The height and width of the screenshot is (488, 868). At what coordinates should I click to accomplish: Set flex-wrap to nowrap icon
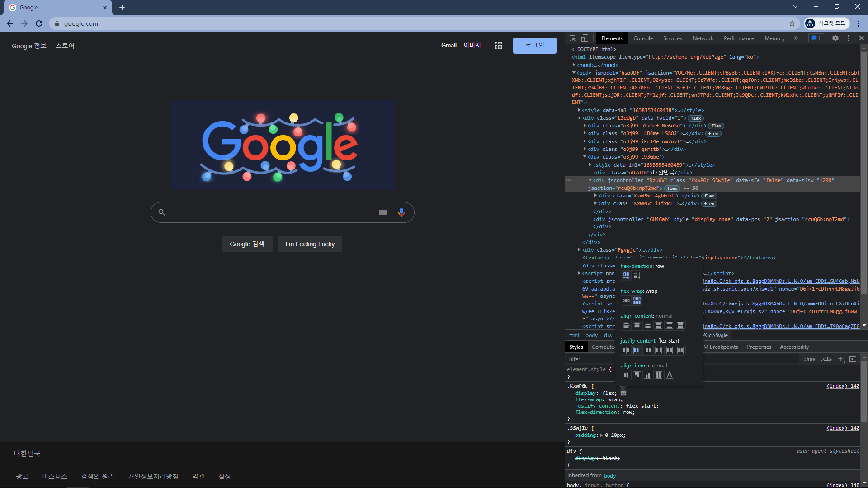tap(626, 300)
